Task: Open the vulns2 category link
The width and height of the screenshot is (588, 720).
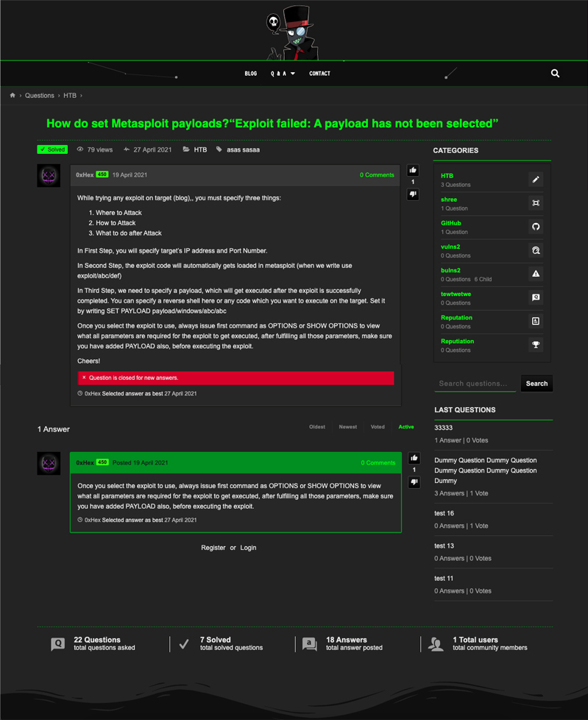Action: (450, 247)
